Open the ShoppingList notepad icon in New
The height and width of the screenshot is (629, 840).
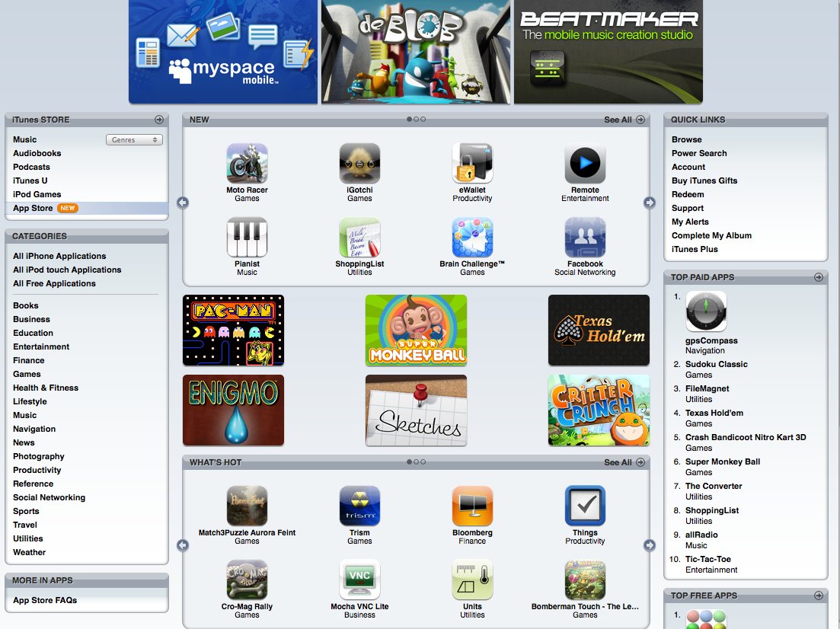point(359,238)
